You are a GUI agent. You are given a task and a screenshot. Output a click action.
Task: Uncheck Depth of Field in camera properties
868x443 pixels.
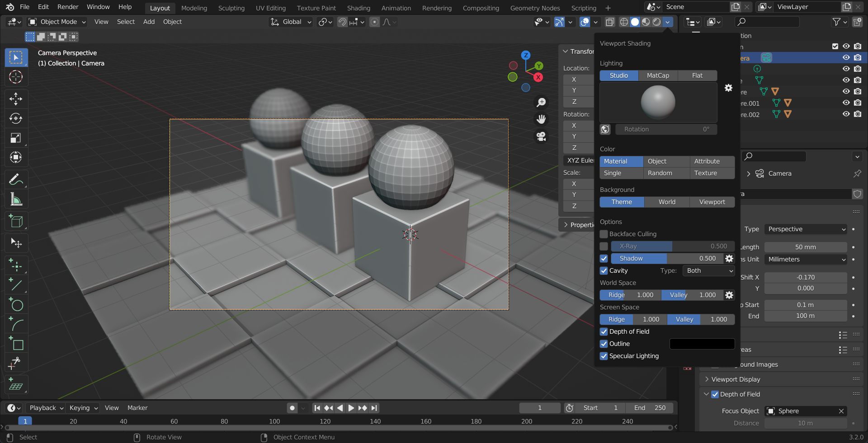[715, 395]
